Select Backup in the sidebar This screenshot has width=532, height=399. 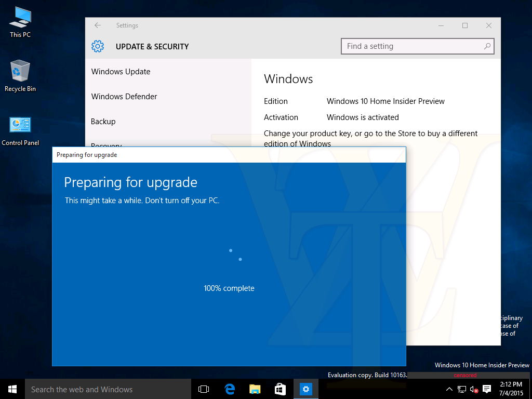(103, 122)
